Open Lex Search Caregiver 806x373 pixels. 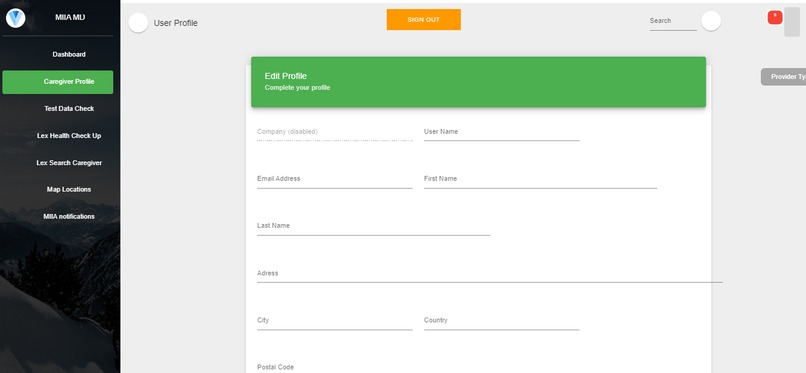(x=69, y=163)
